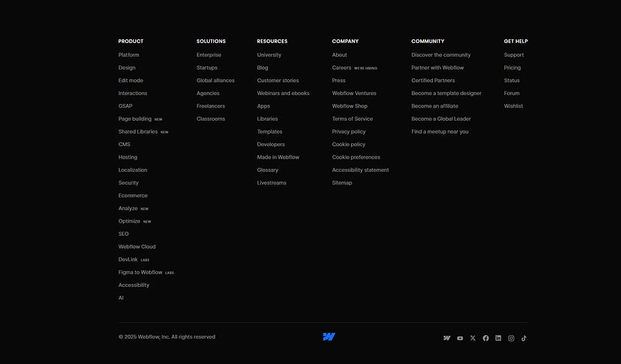Go to Webflow University
Screen dimensions: 621x364
[x=269, y=55]
